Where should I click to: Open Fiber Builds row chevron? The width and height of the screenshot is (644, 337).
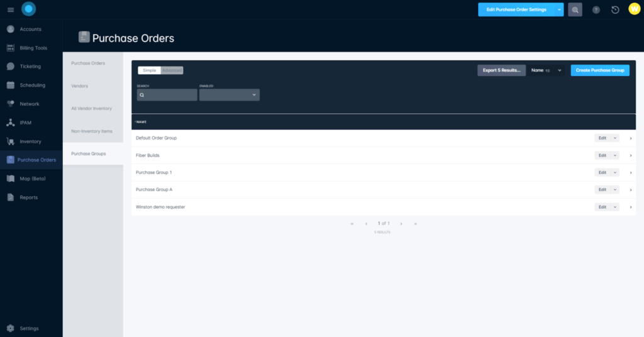631,155
